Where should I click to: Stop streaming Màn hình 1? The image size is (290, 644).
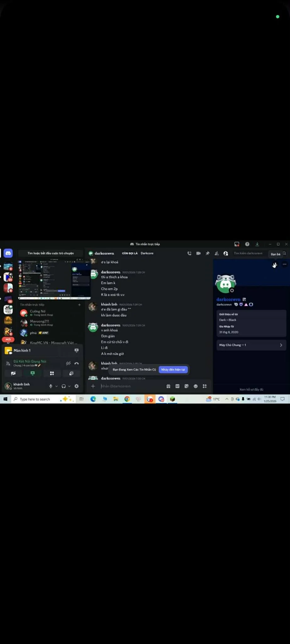76,350
